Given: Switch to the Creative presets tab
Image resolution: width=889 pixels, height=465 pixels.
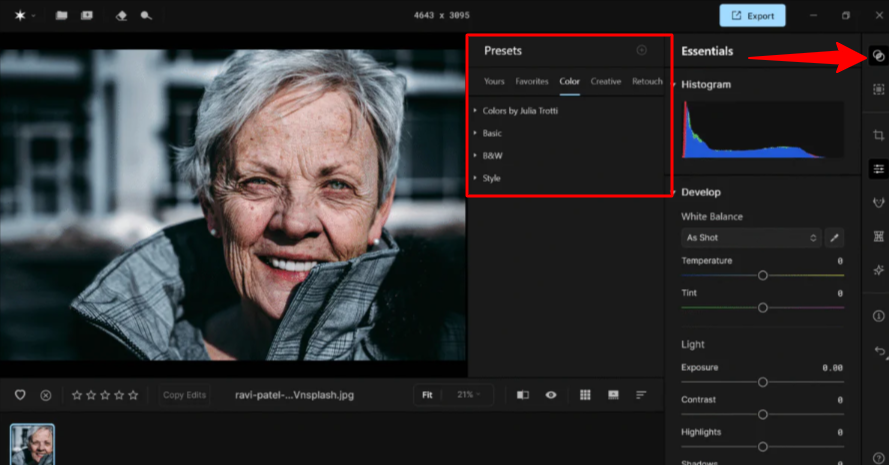Looking at the screenshot, I should pos(605,81).
